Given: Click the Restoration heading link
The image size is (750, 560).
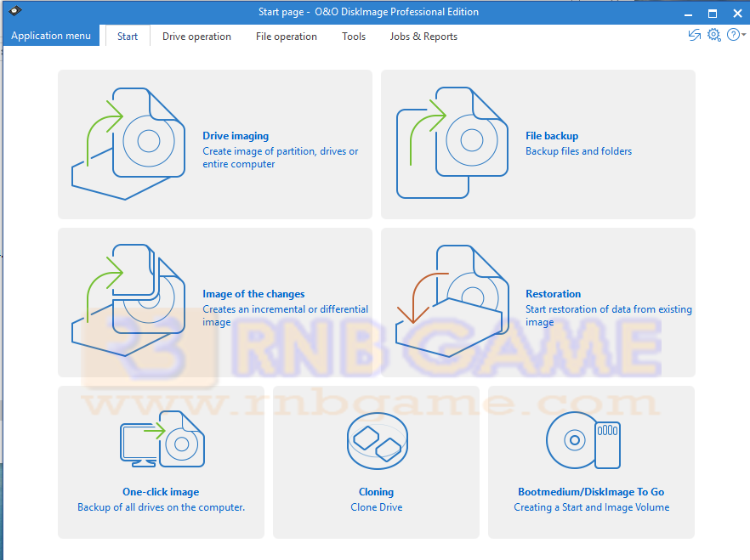Looking at the screenshot, I should coord(553,294).
